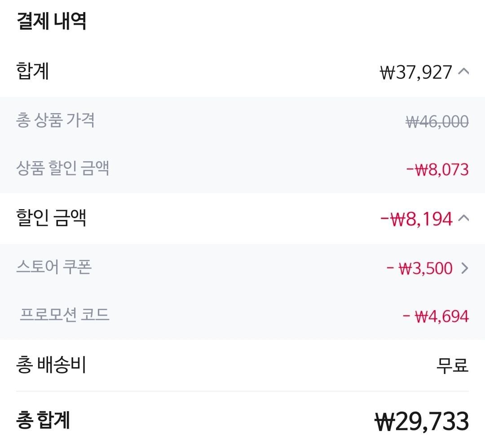Image resolution: width=485 pixels, height=448 pixels.
Task: Click the 총 상품 가격 label
Action: point(55,120)
